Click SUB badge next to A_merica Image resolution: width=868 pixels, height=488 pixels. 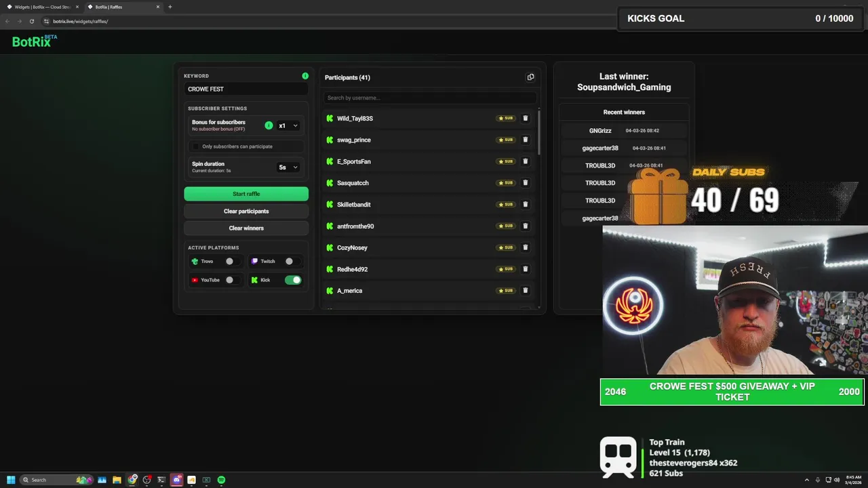(505, 290)
